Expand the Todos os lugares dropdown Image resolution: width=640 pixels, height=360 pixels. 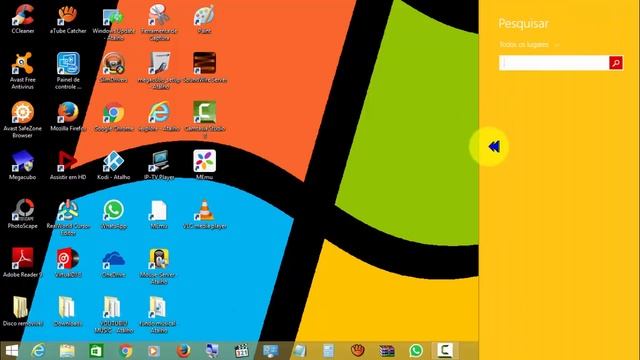click(x=529, y=44)
